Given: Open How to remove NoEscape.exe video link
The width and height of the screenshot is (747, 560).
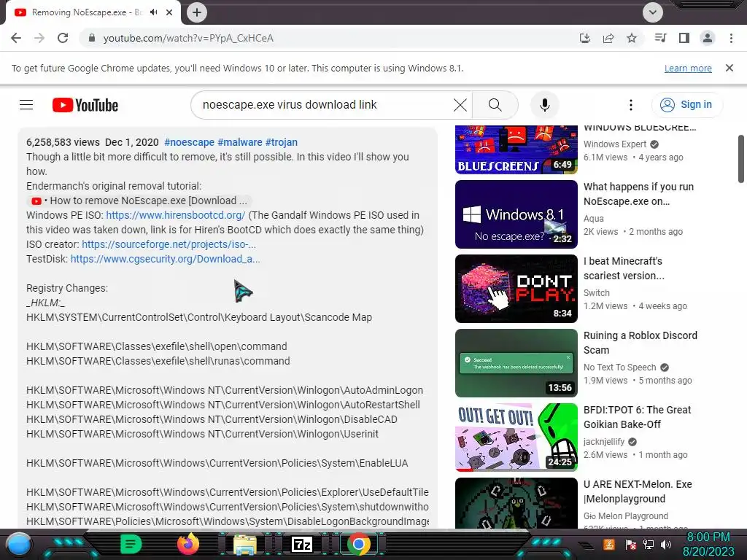Looking at the screenshot, I should pyautogui.click(x=139, y=201).
